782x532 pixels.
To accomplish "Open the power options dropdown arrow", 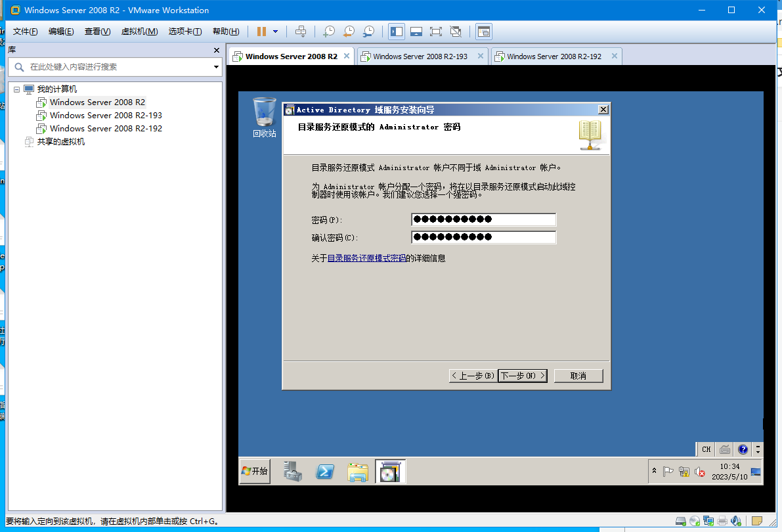I will (275, 32).
